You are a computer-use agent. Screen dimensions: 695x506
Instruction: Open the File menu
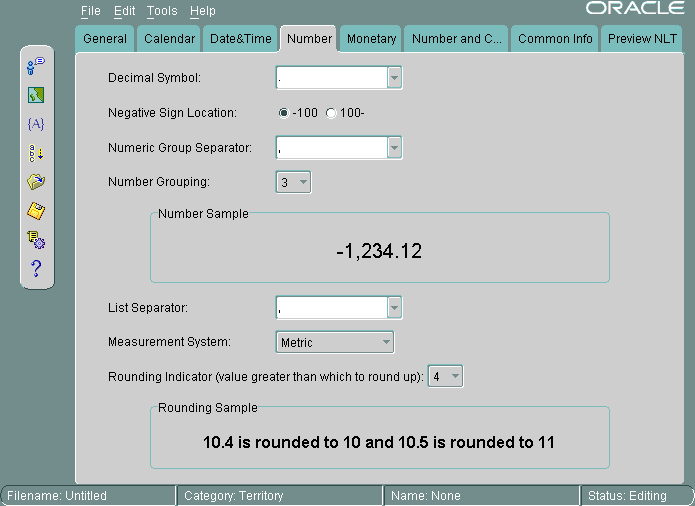(x=90, y=11)
